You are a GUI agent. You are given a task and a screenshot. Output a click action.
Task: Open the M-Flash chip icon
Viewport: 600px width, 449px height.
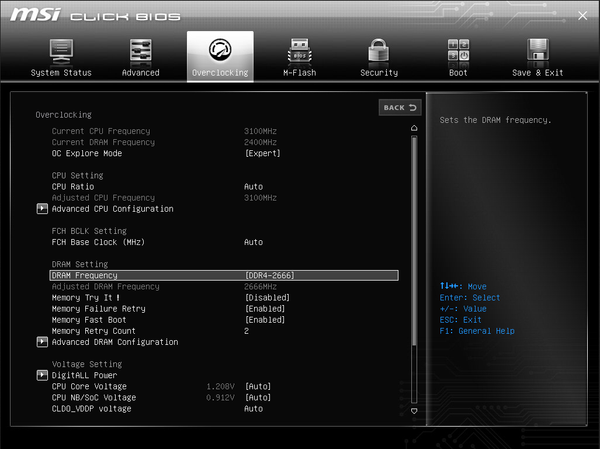[299, 51]
